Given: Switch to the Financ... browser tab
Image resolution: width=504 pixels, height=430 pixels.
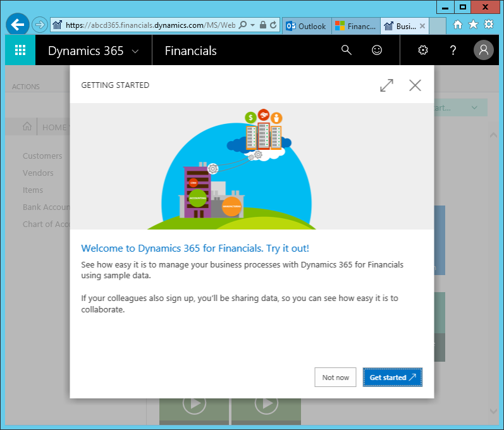Looking at the screenshot, I should click(355, 26).
